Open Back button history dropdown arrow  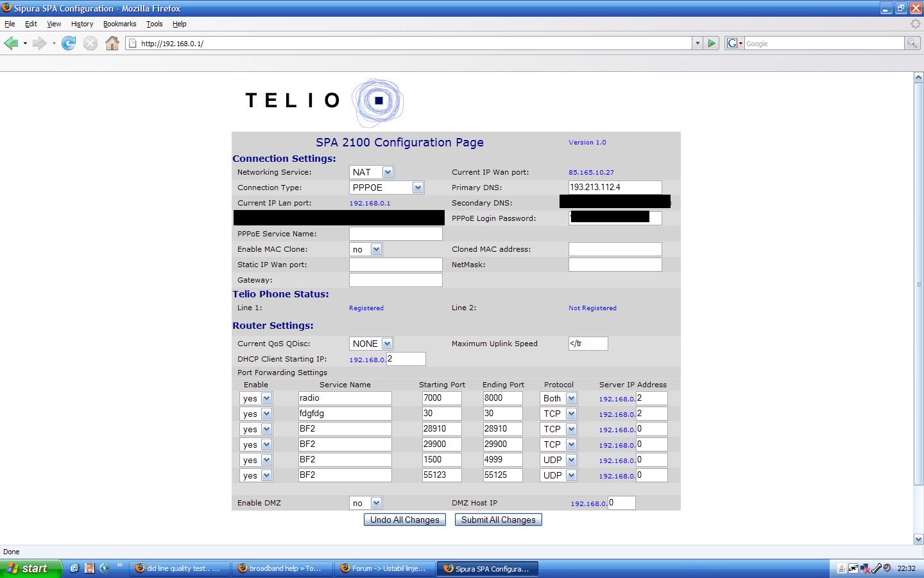[x=25, y=43]
